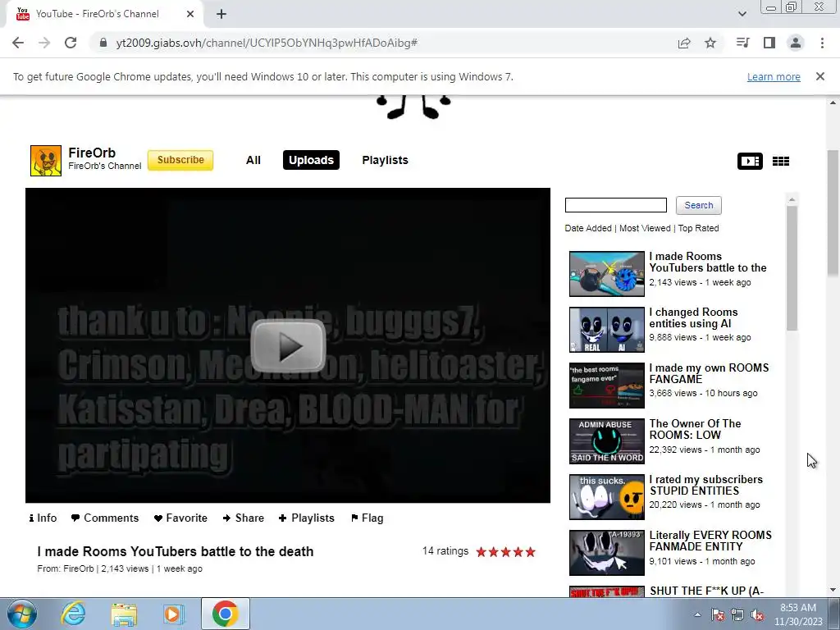Image resolution: width=840 pixels, height=630 pixels.
Task: Go back using the browser back arrow
Action: pos(18,43)
